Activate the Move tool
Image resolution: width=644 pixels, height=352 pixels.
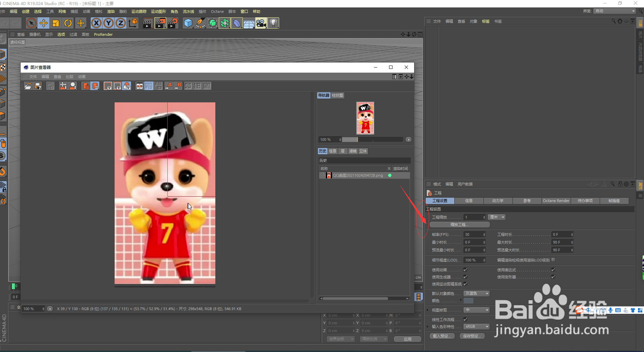(x=44, y=23)
